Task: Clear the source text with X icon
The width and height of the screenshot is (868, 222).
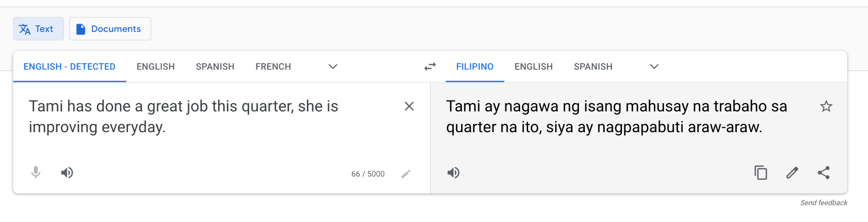Action: [409, 106]
